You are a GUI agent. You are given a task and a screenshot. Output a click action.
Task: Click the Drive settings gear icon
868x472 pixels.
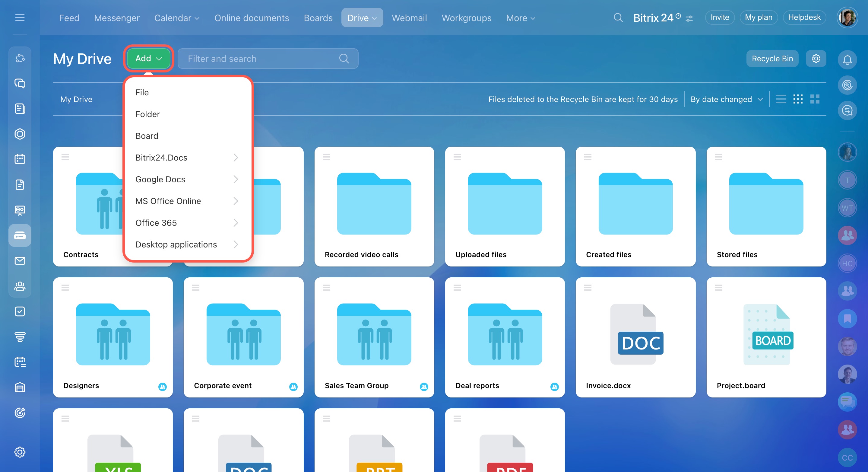pos(816,58)
